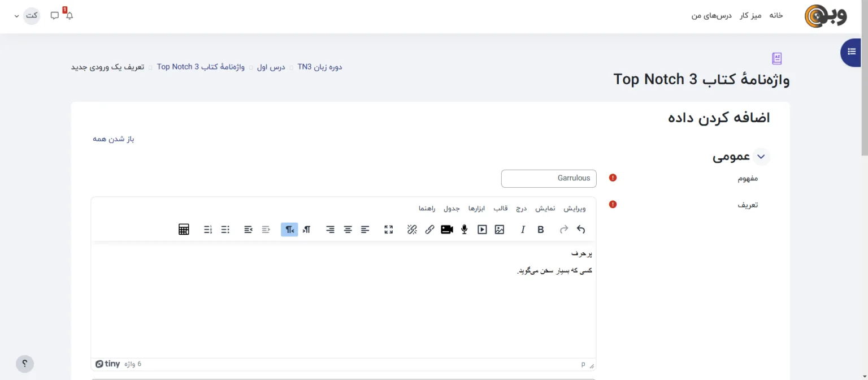Click the Bold formatting icon
The height and width of the screenshot is (380, 868).
tap(541, 230)
